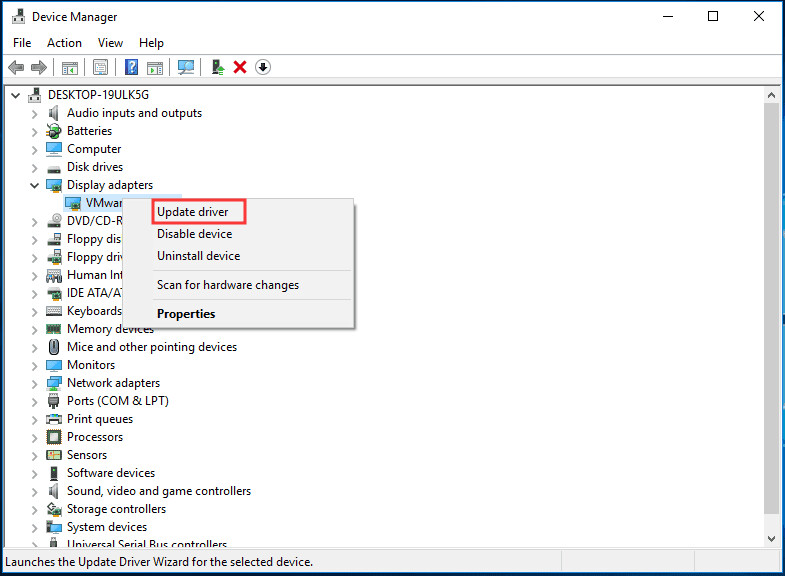Click the red X Uninstall device icon

[240, 67]
